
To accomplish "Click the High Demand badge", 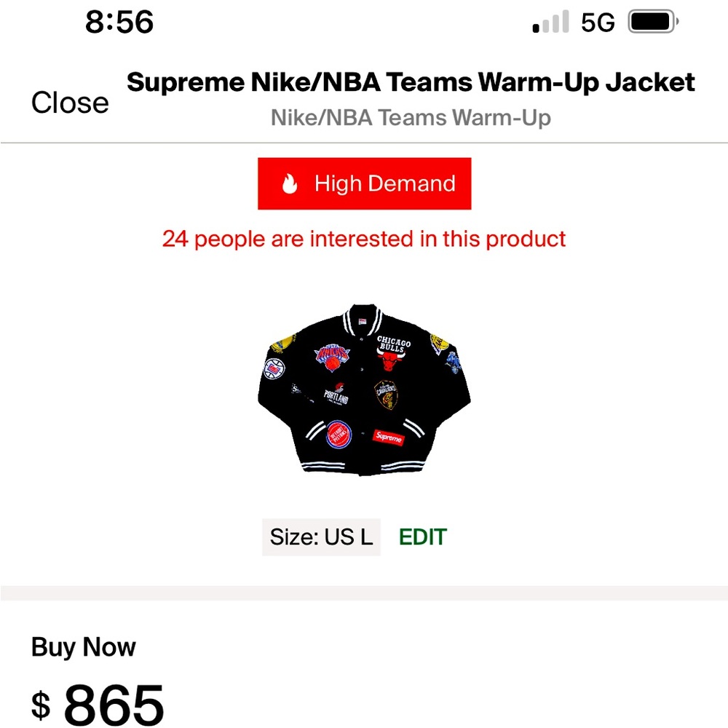I will [364, 183].
